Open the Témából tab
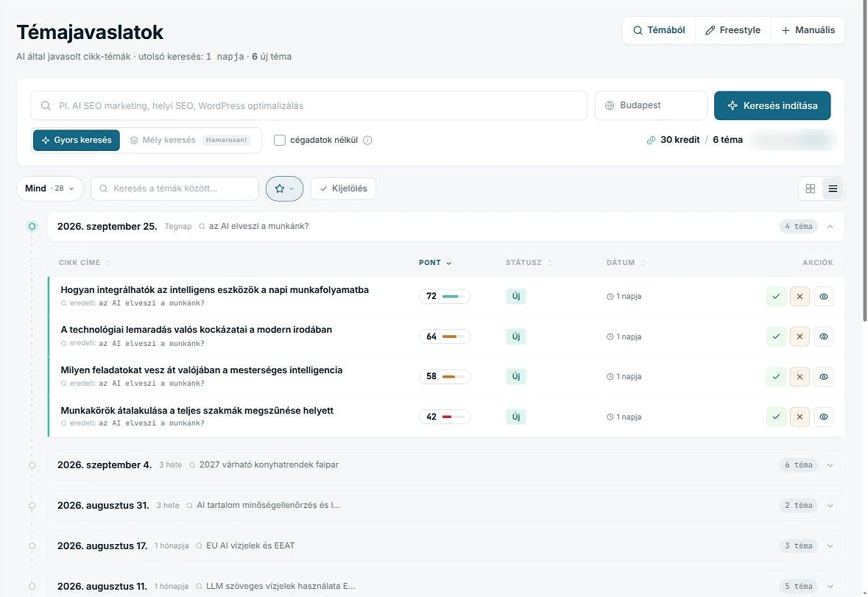This screenshot has width=868, height=597. 659,30
